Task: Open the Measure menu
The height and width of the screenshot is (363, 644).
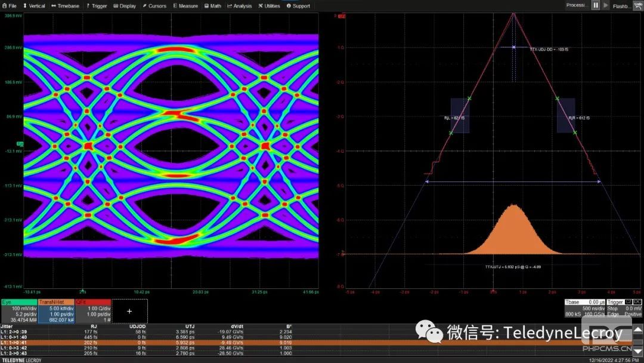Action: pyautogui.click(x=185, y=6)
